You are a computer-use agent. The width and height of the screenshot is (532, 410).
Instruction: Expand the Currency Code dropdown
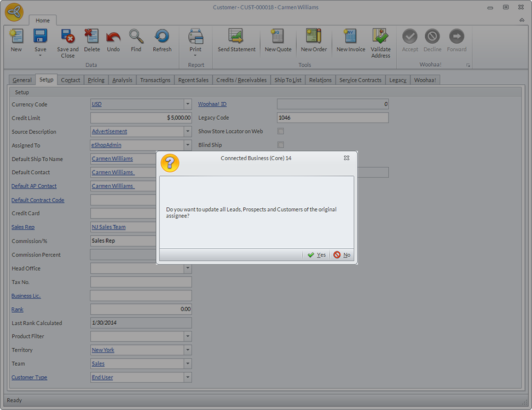click(x=188, y=104)
